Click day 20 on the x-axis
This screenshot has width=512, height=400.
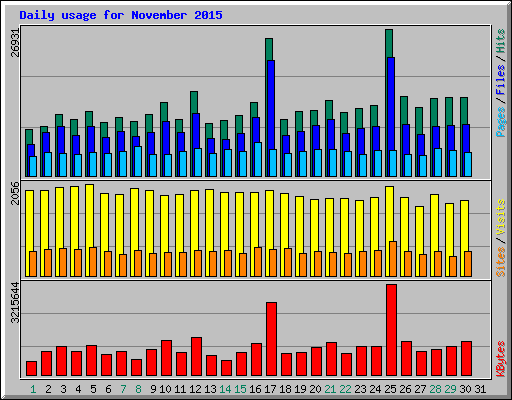pos(315,389)
